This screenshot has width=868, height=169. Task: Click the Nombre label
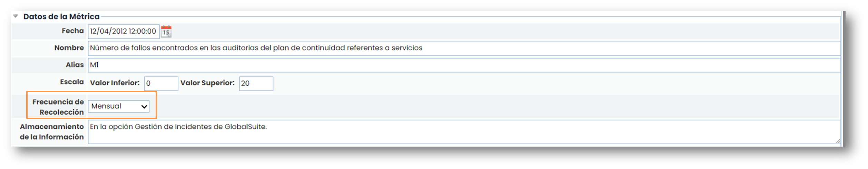click(69, 48)
